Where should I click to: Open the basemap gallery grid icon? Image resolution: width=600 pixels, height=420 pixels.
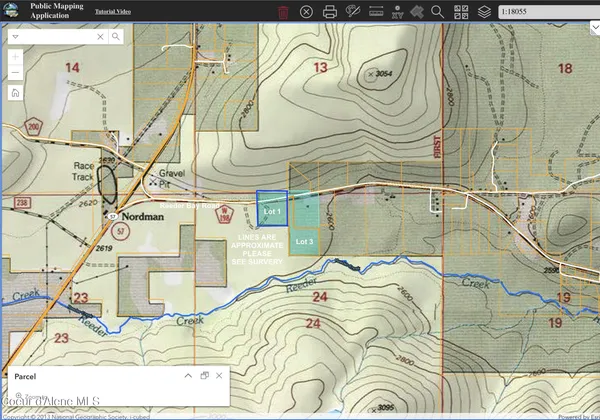tap(462, 12)
